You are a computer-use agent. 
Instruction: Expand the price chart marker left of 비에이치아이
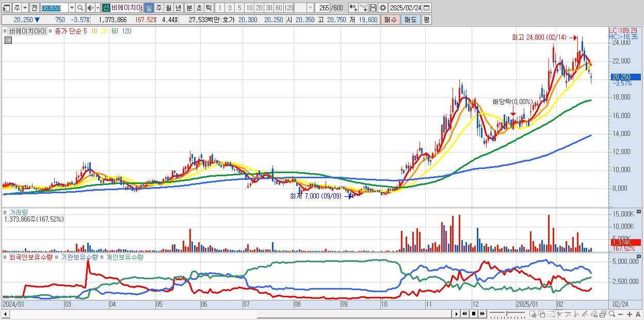pos(5,31)
